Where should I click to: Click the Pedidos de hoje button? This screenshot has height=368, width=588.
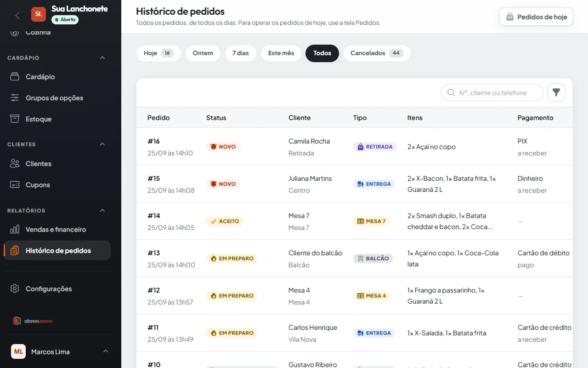[x=536, y=17]
